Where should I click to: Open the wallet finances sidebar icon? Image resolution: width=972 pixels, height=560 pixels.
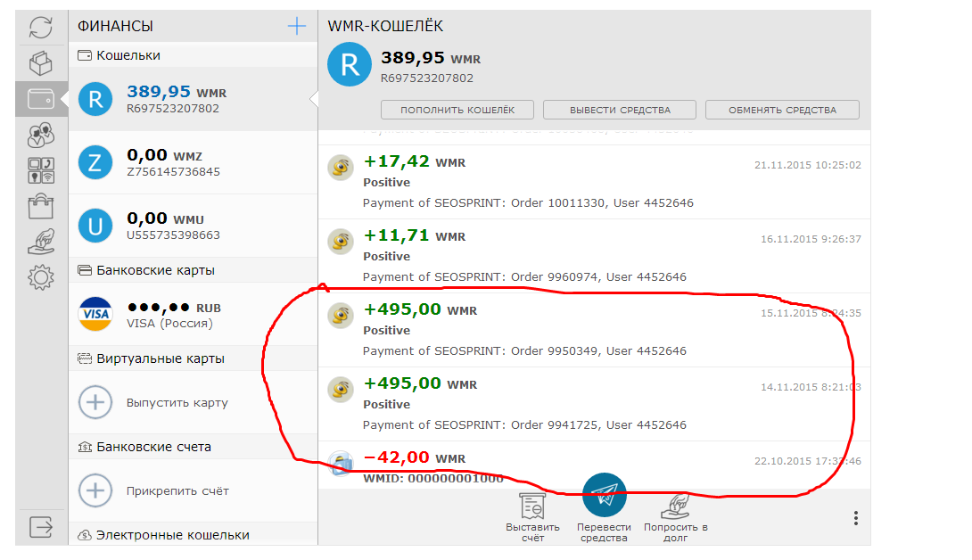pyautogui.click(x=41, y=99)
